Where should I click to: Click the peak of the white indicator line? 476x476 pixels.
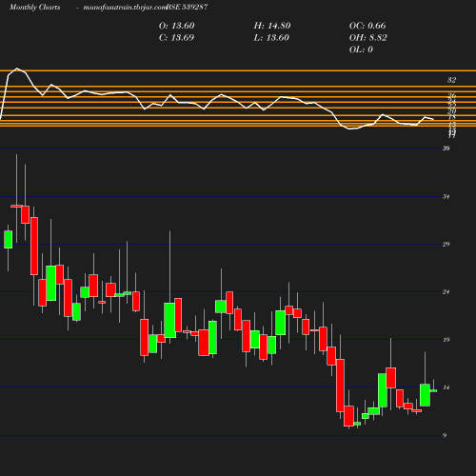pyautogui.click(x=17, y=69)
